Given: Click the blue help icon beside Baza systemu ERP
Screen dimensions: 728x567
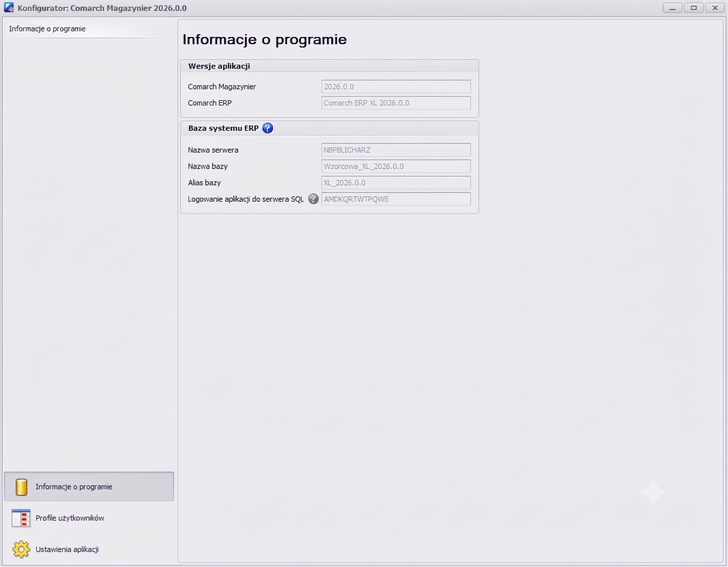Looking at the screenshot, I should point(267,128).
